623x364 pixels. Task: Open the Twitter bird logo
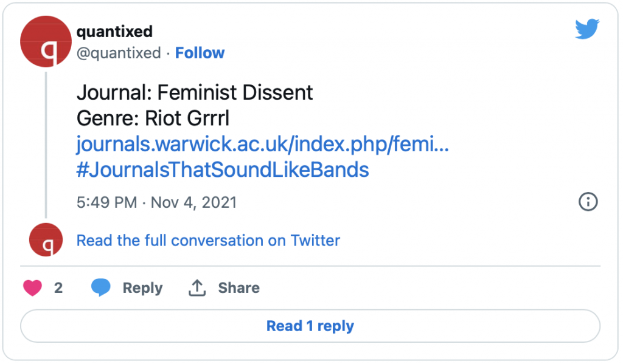pyautogui.click(x=587, y=29)
